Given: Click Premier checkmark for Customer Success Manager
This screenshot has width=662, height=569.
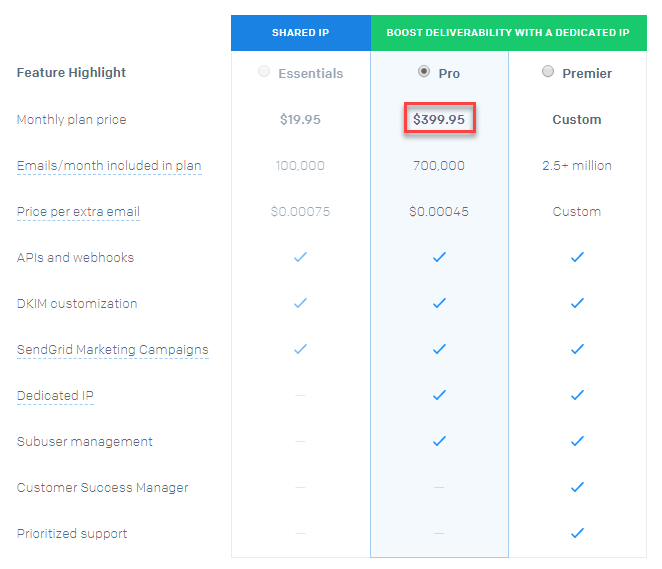Looking at the screenshot, I should pos(577,487).
